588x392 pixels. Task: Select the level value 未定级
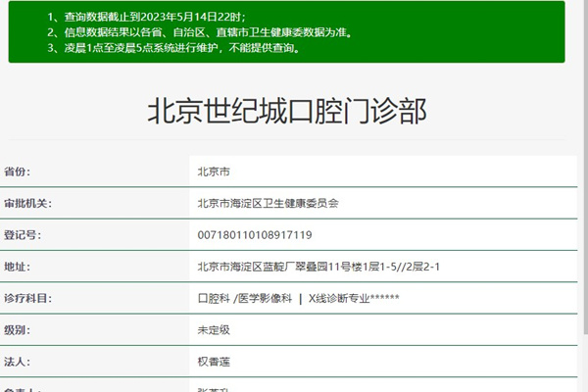pos(214,330)
